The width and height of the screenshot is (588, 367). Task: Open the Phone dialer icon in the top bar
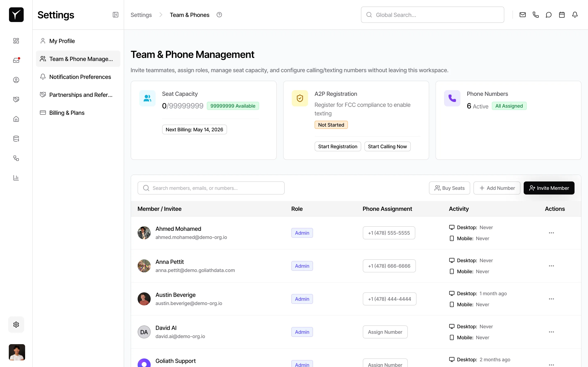536,14
